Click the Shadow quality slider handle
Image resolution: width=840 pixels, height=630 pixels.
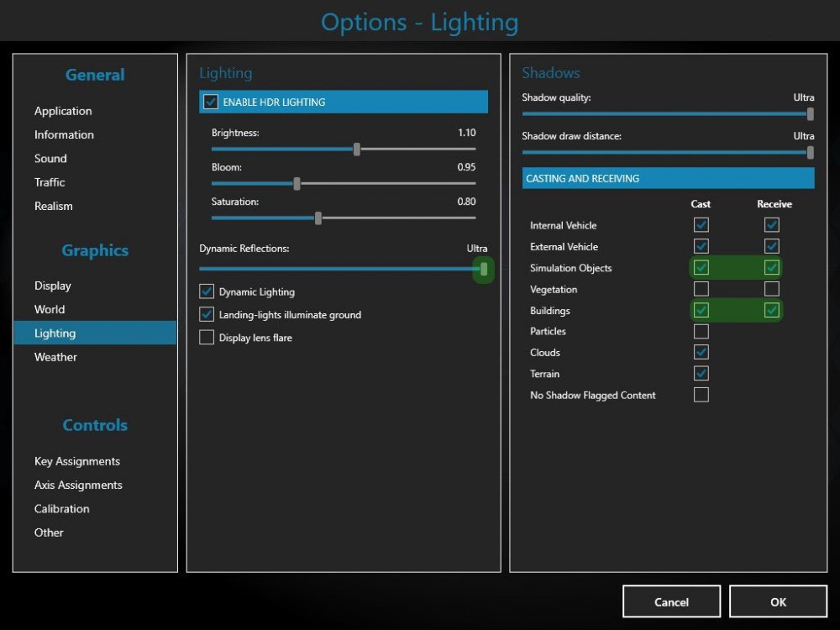(811, 113)
